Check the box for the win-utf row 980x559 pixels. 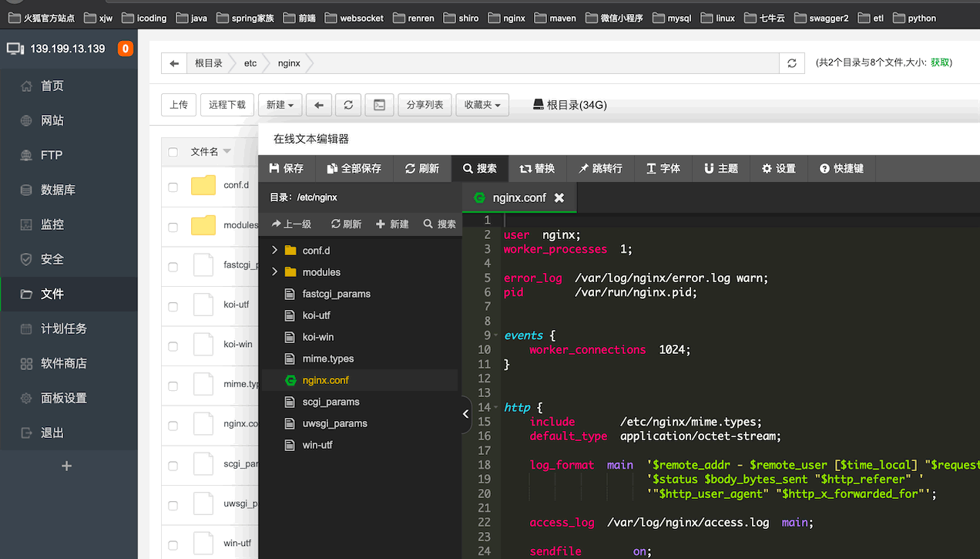(173, 545)
